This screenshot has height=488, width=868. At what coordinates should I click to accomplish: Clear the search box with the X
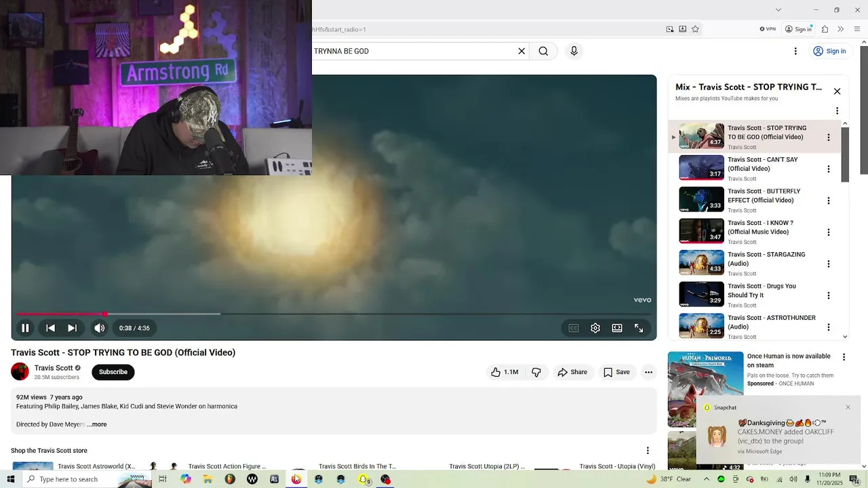[521, 51]
